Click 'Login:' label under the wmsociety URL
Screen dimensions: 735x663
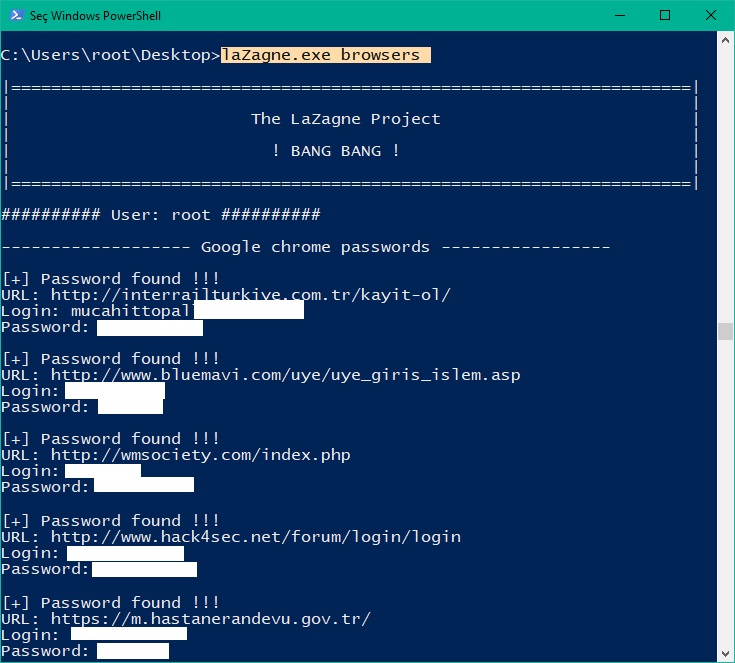30,471
